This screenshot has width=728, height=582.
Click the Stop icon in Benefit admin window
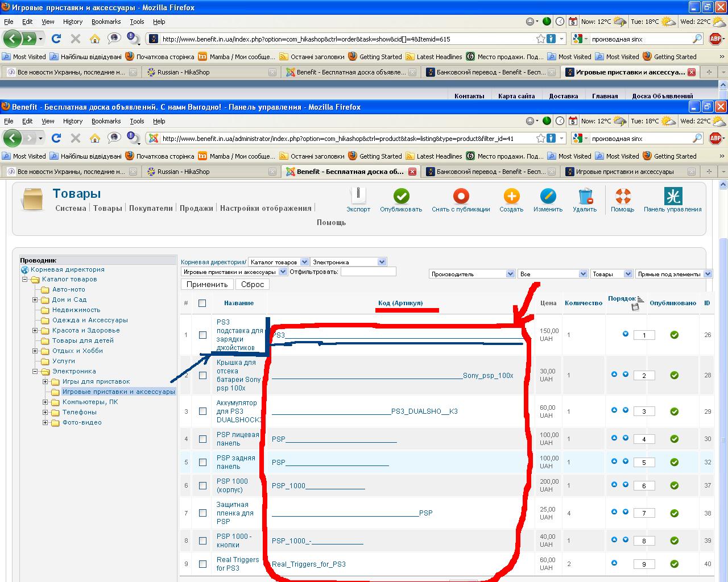(76, 138)
